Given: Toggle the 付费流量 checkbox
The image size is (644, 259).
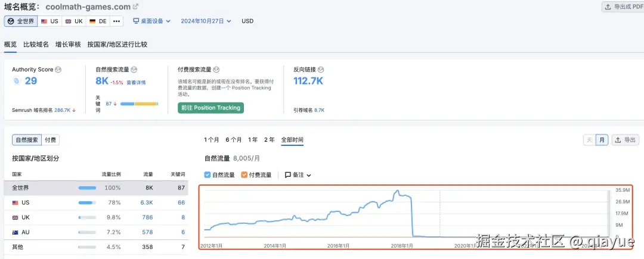Looking at the screenshot, I should click(x=244, y=175).
